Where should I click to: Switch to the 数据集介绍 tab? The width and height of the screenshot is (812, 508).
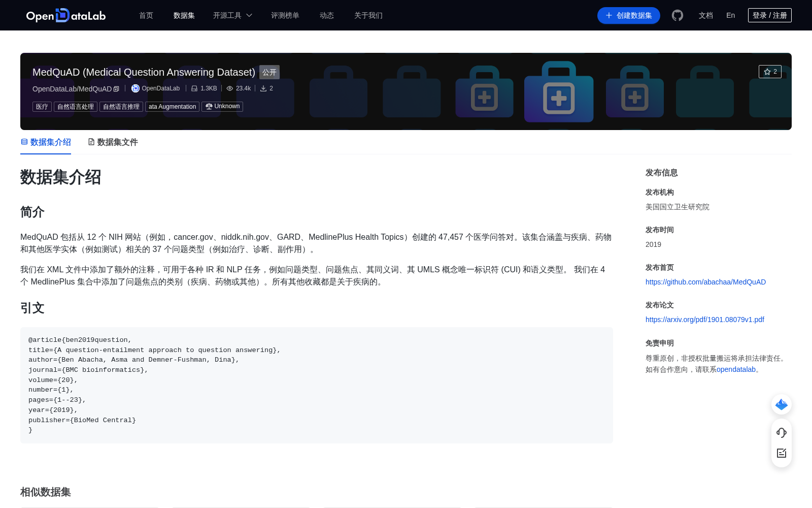[x=46, y=142]
